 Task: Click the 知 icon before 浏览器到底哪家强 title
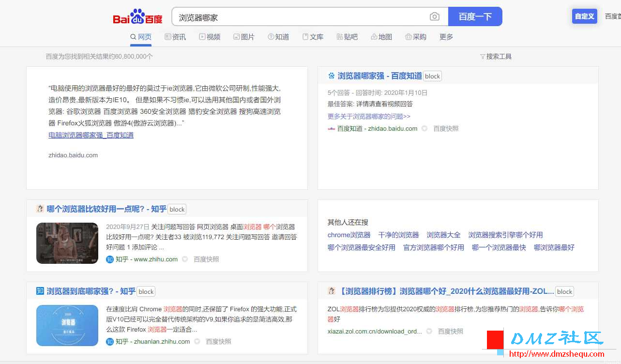pyautogui.click(x=40, y=291)
